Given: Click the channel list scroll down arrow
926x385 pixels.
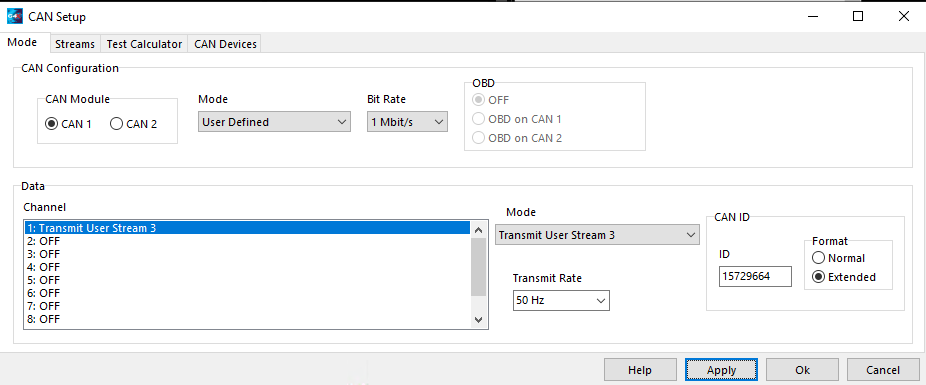Looking at the screenshot, I should click(x=479, y=319).
